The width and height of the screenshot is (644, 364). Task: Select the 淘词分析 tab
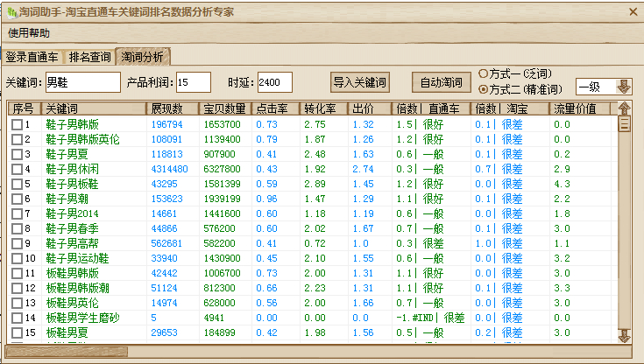143,57
